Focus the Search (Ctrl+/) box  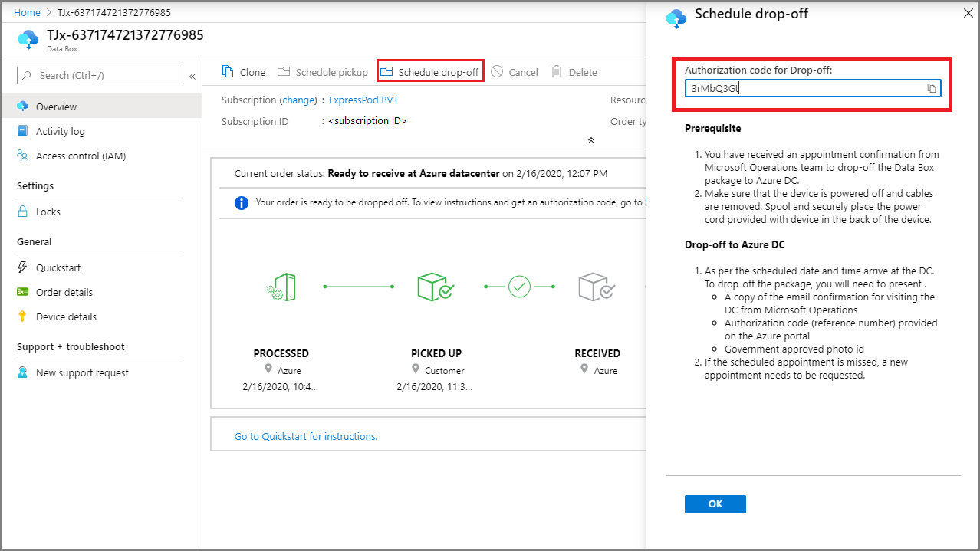[100, 75]
